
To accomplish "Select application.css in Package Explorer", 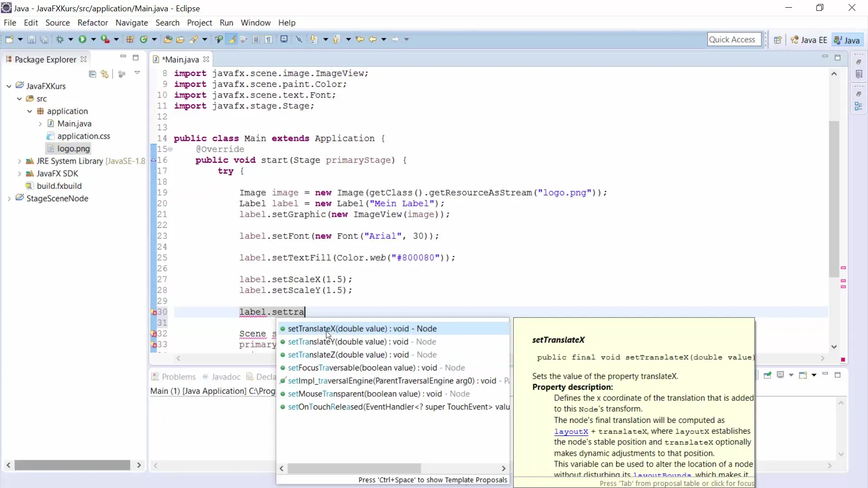I will (78, 136).
